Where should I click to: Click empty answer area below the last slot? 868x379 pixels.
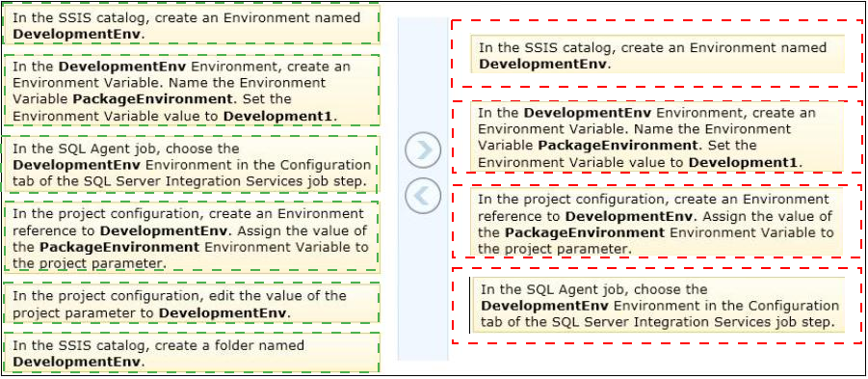click(x=658, y=359)
